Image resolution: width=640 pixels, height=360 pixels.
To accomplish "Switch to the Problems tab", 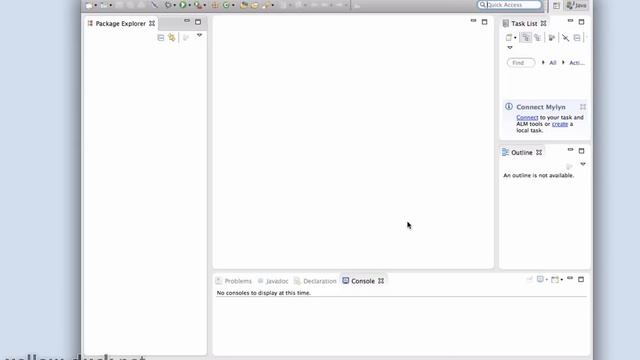I will [234, 281].
